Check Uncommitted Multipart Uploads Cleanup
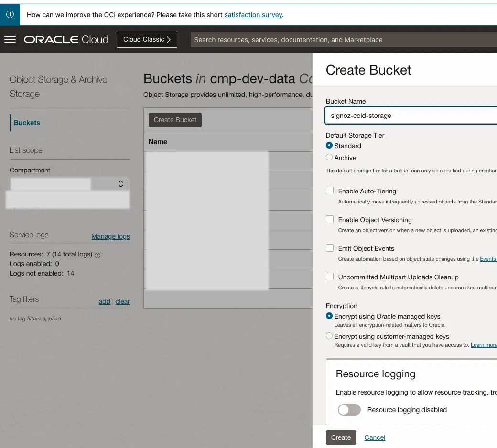The height and width of the screenshot is (448, 497). [x=330, y=277]
